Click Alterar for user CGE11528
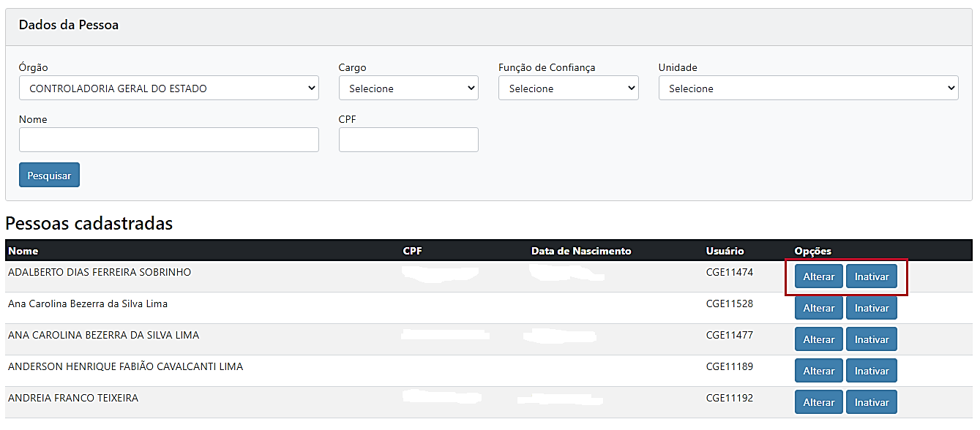Image resolution: width=980 pixels, height=430 pixels. [818, 308]
